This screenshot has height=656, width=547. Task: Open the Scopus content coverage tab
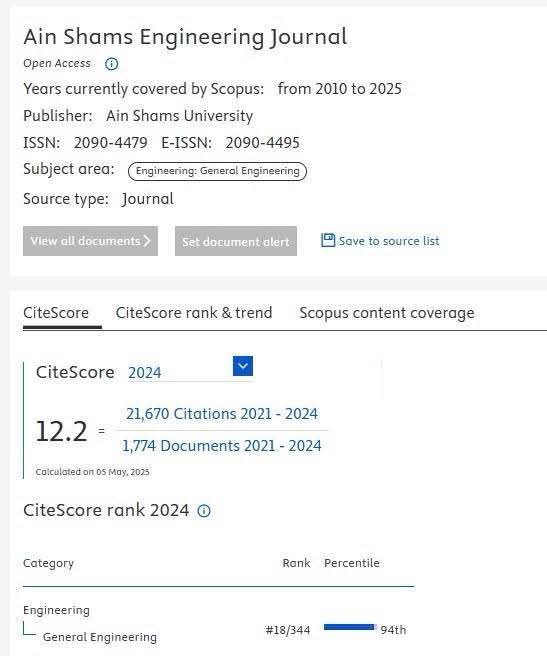(x=387, y=313)
